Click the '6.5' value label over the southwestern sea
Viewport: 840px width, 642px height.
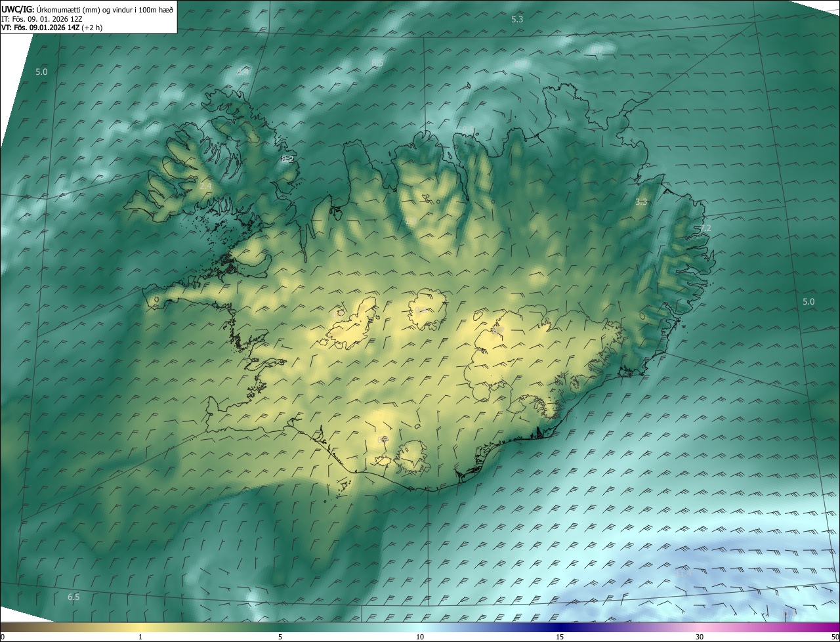click(x=73, y=597)
